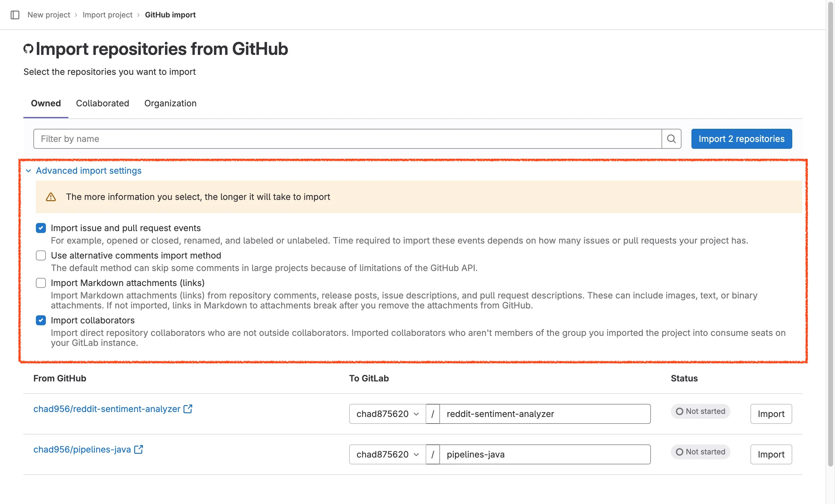Enable Import Markdown attachments (links)
The image size is (835, 504).
coord(41,283)
